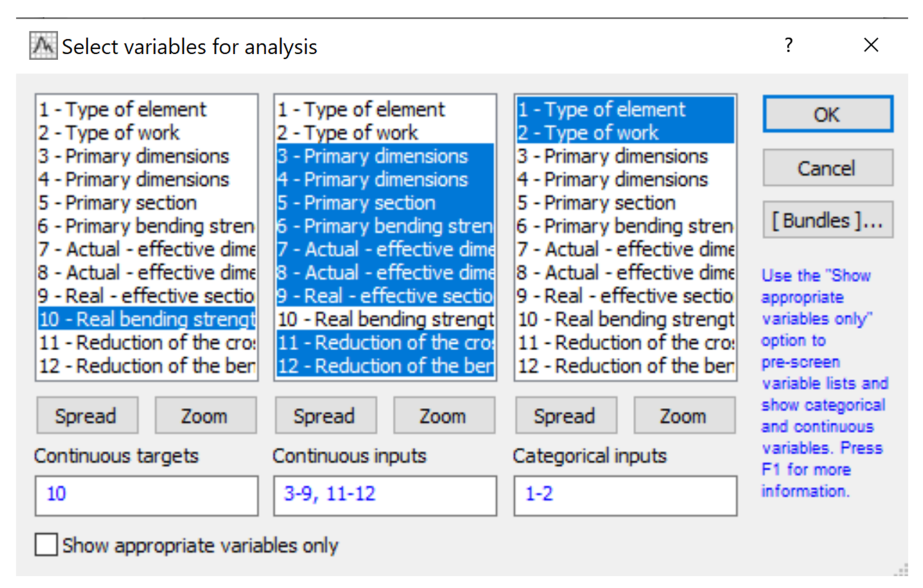Viewport: 923px width, 588px height.
Task: Close the Select variables dialog
Action: pos(871,45)
